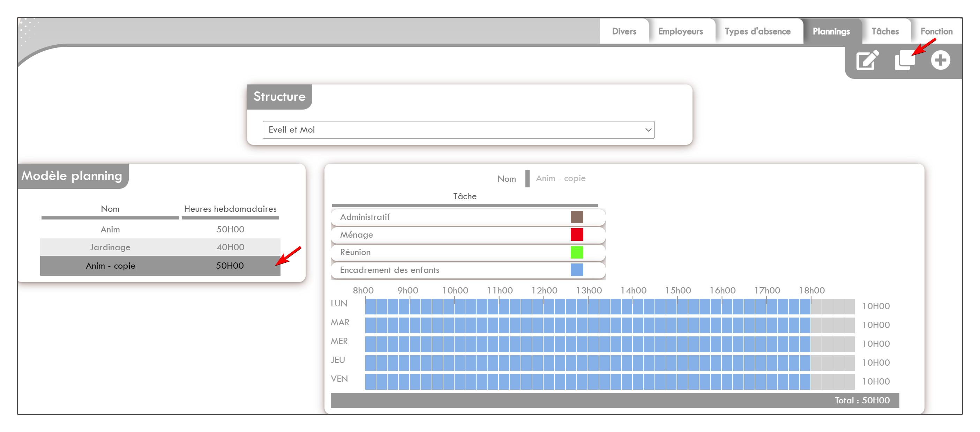Select the Jardinage planning model row
This screenshot has height=432, width=980.
click(x=160, y=247)
